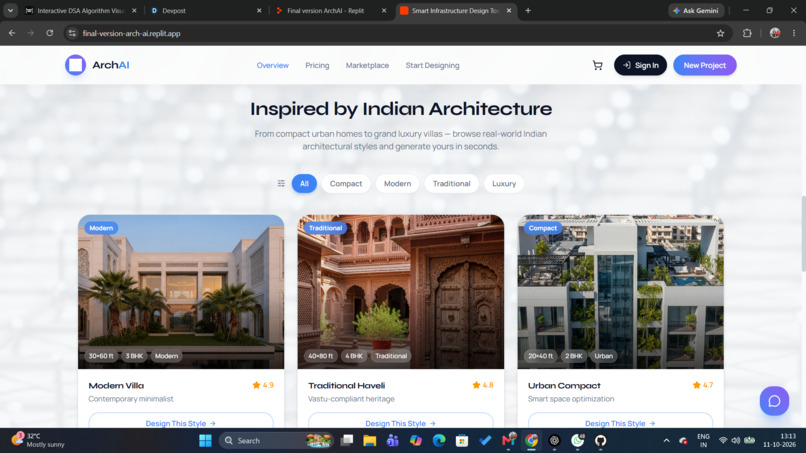Image resolution: width=806 pixels, height=453 pixels.
Task: Close the Devpost tab
Action: [x=259, y=10]
